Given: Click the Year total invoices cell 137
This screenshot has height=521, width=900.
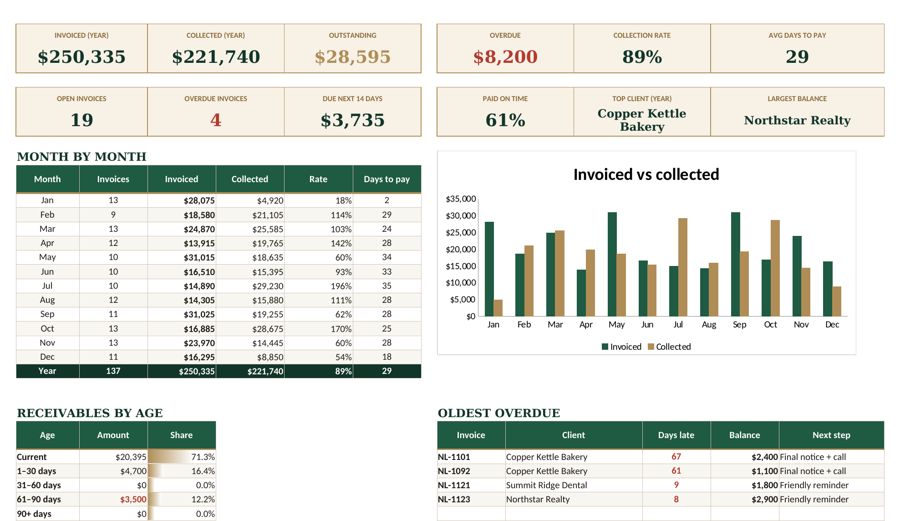Looking at the screenshot, I should click(113, 371).
